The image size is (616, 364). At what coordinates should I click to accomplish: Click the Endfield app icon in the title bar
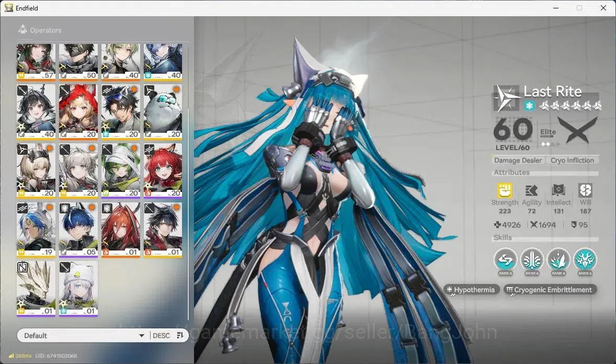[9, 8]
